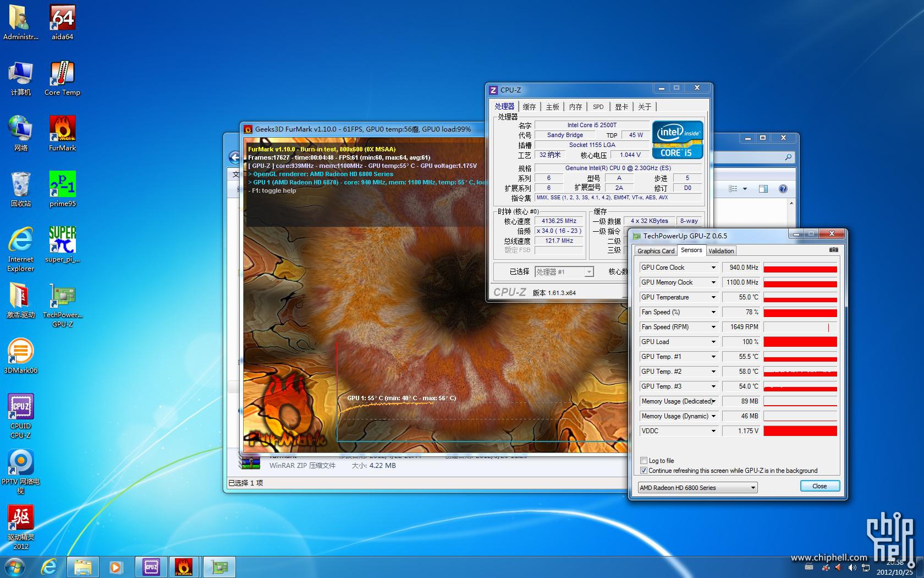Switch to CPU-Z SPD tab
The image size is (924, 578).
tap(598, 107)
